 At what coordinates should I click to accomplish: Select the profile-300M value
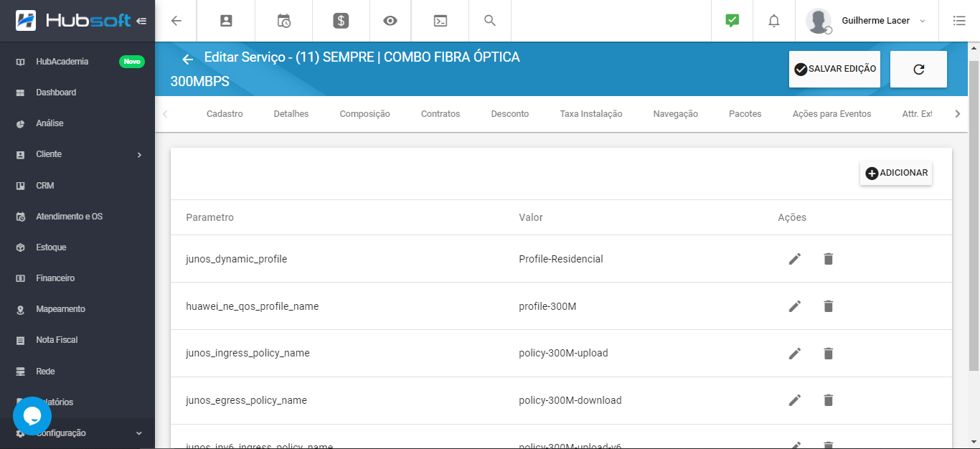click(547, 306)
